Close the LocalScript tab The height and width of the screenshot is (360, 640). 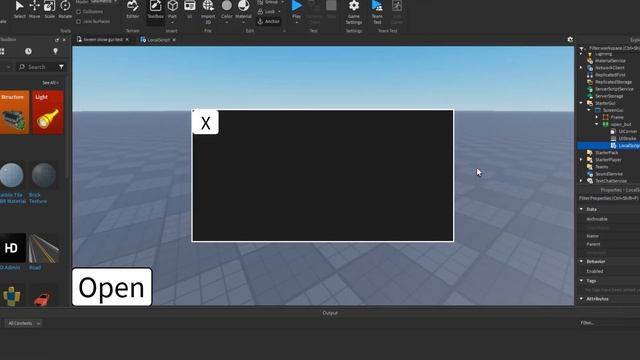coord(174,40)
